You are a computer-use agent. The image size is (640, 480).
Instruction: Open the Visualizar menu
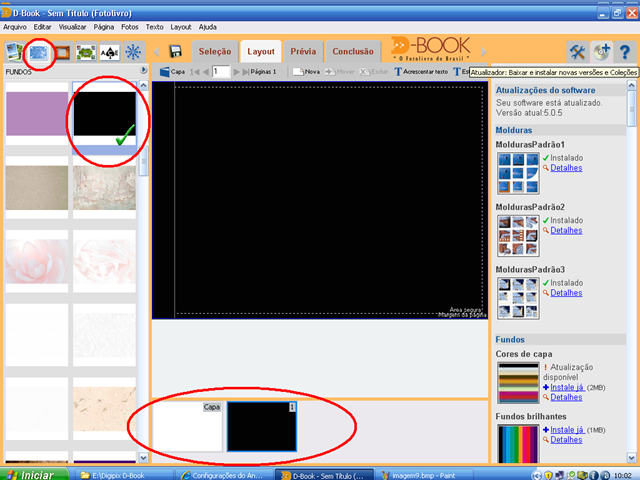(x=72, y=27)
